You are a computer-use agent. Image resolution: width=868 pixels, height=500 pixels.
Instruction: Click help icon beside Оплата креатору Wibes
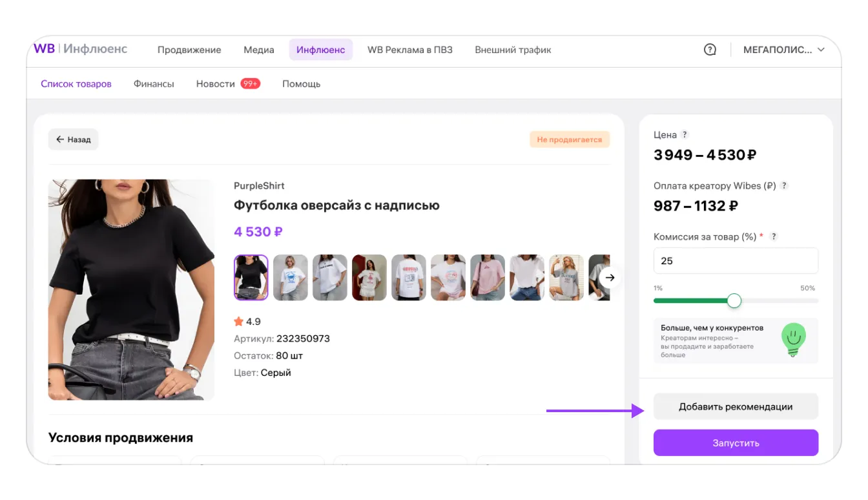785,186
